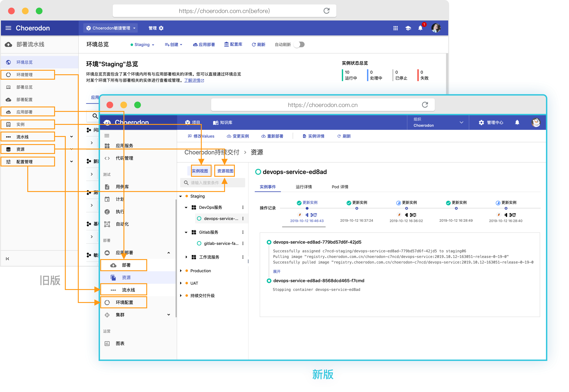Open organization Choerodon dropdown
Image resolution: width=569 pixels, height=392 pixels.
click(x=438, y=122)
